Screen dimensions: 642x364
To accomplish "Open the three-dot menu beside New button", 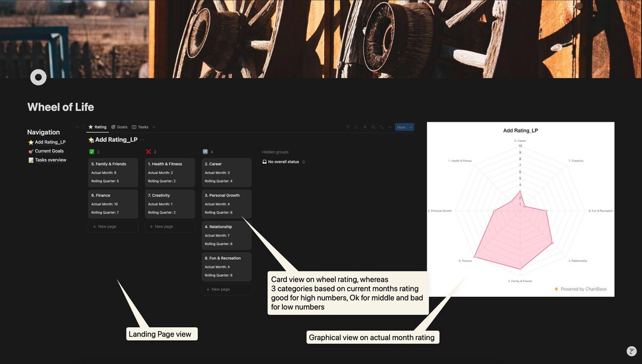I will 389,127.
